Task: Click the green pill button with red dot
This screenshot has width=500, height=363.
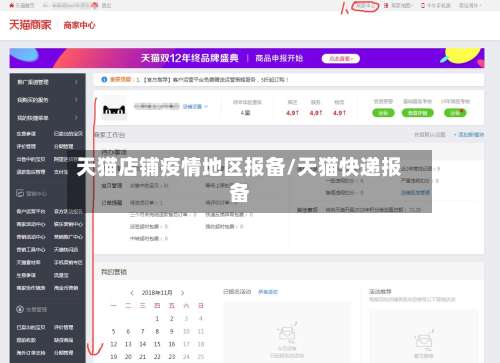Action: pos(455,113)
